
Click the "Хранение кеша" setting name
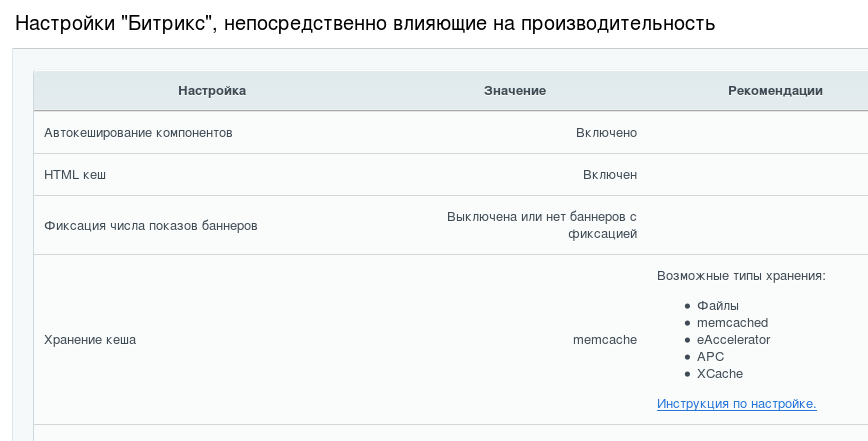tap(90, 340)
